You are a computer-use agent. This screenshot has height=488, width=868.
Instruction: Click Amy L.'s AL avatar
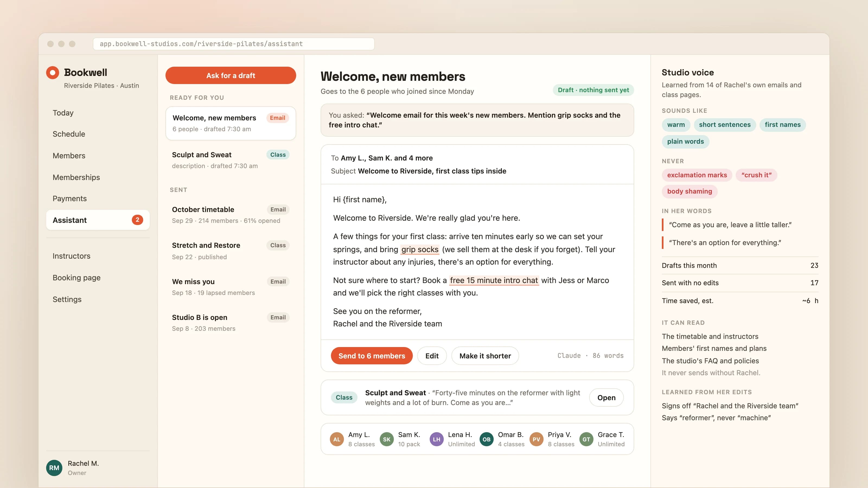click(x=337, y=439)
